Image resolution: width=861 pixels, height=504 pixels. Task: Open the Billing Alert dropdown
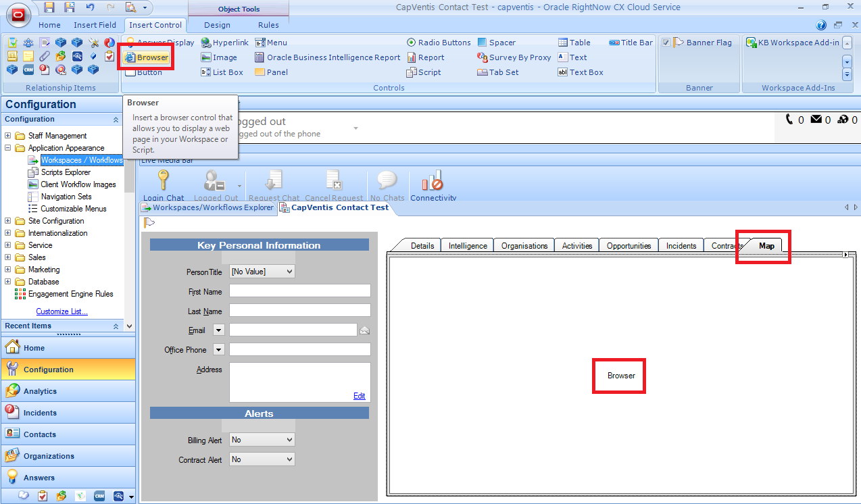[262, 440]
